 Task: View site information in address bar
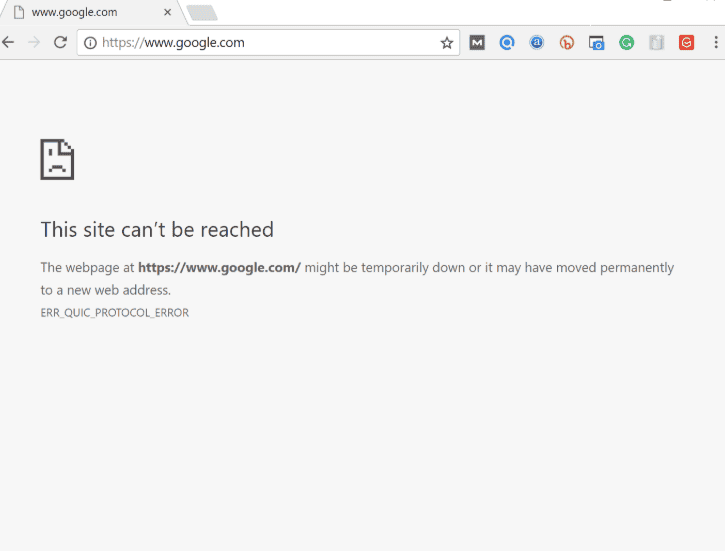pyautogui.click(x=90, y=43)
